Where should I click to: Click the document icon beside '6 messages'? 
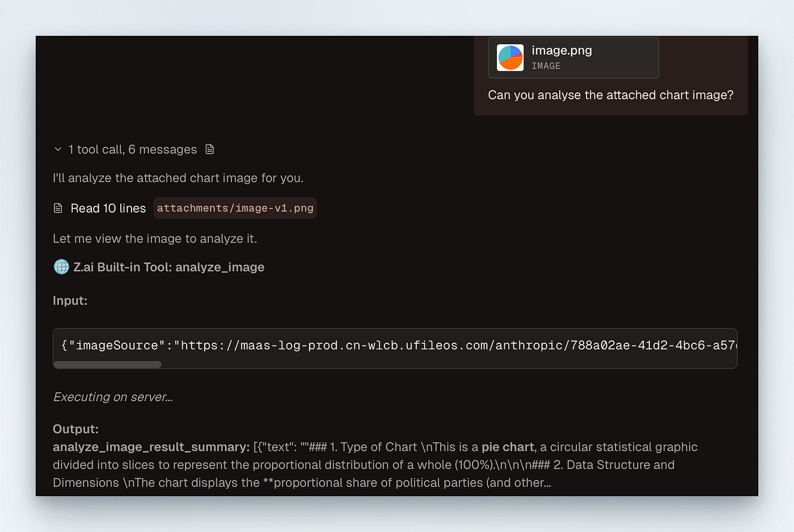point(210,149)
